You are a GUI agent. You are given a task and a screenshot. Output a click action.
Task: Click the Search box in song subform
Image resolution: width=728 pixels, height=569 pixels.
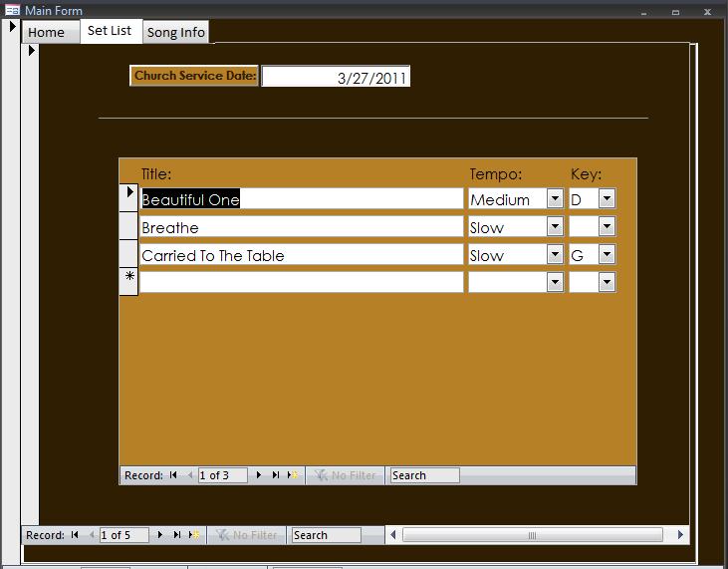click(x=425, y=475)
